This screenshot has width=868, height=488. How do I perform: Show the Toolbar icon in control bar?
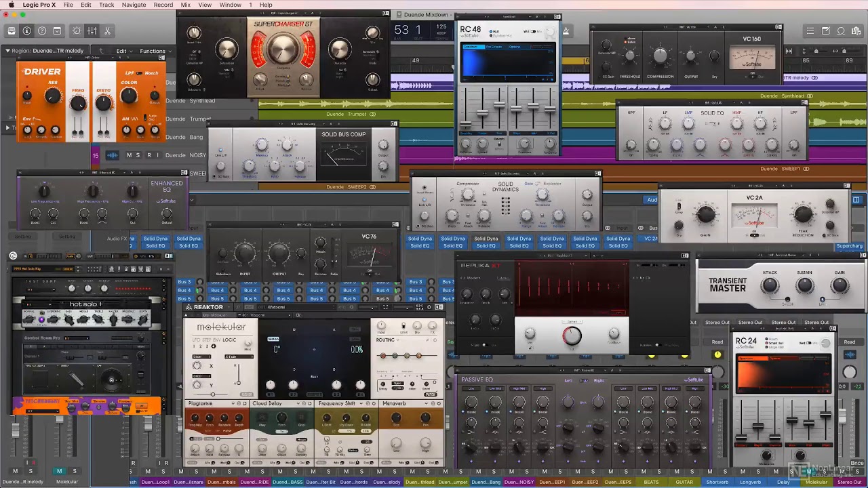pyautogui.click(x=58, y=30)
